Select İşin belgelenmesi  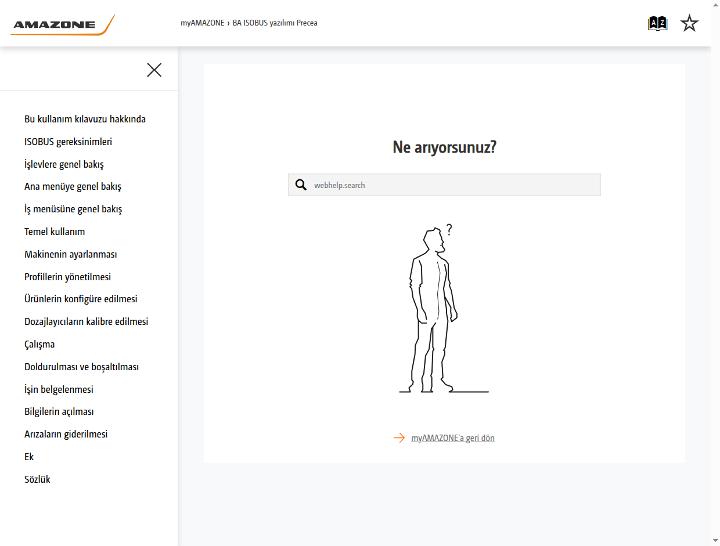coord(59,389)
